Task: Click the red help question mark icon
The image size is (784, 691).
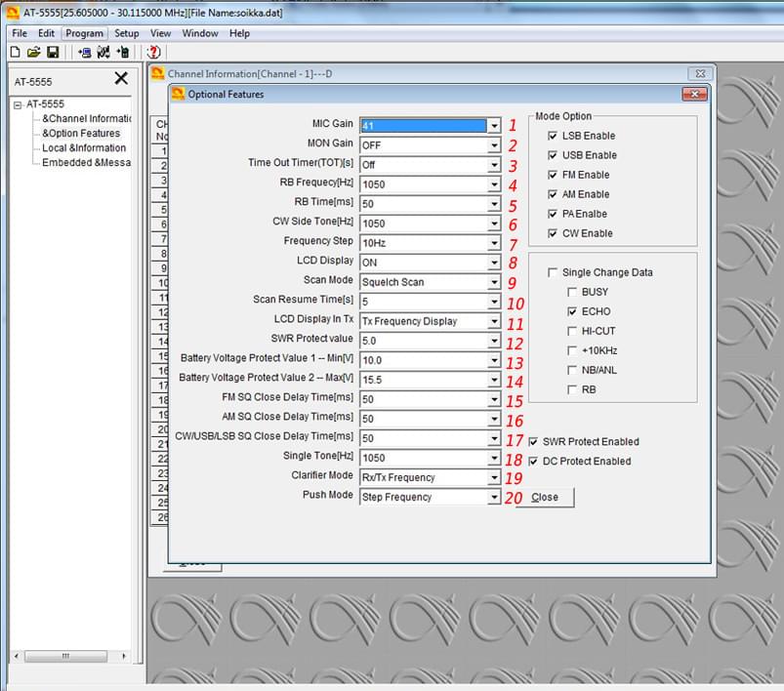Action: coord(153,52)
